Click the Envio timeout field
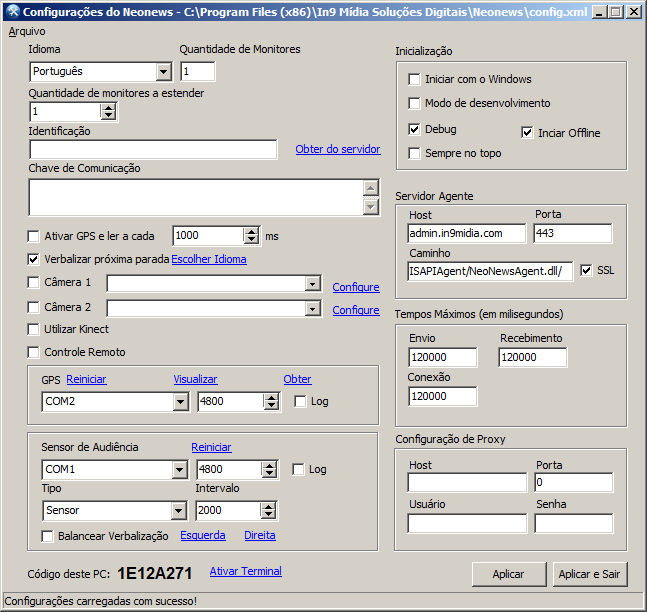The image size is (647, 612). tap(443, 357)
